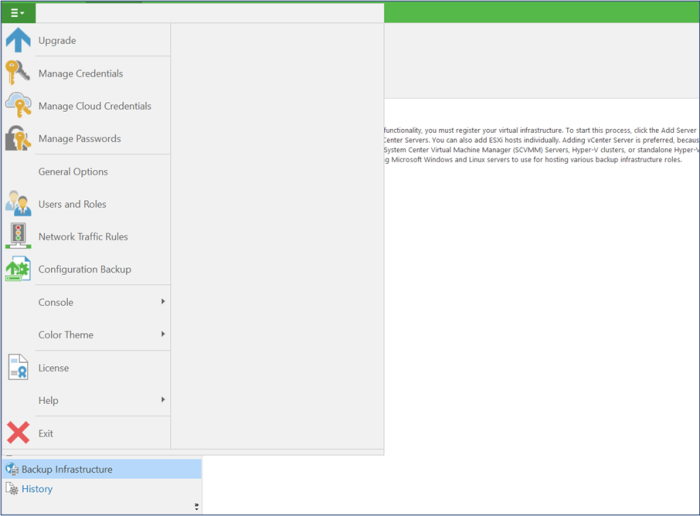Open Manage Credentials
The image size is (700, 516).
click(x=81, y=74)
